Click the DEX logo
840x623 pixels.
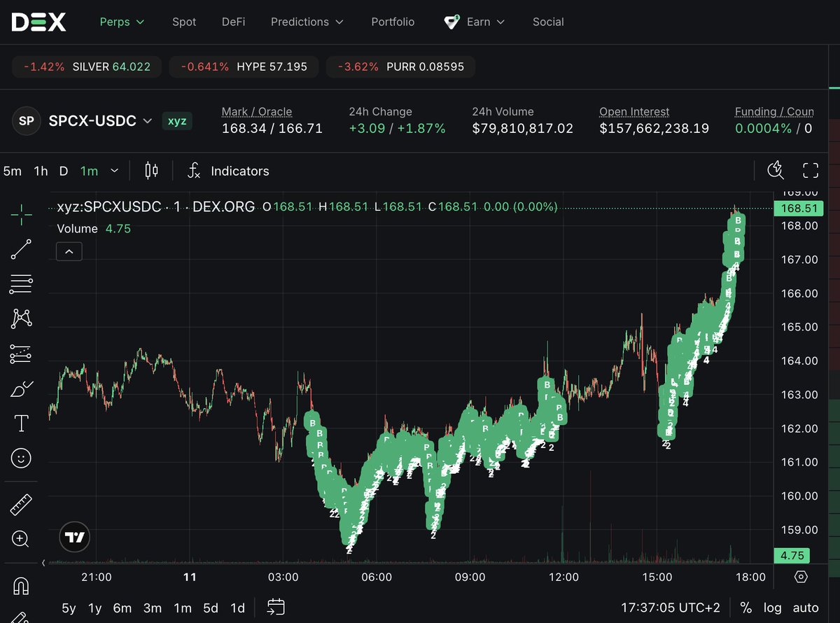[38, 22]
